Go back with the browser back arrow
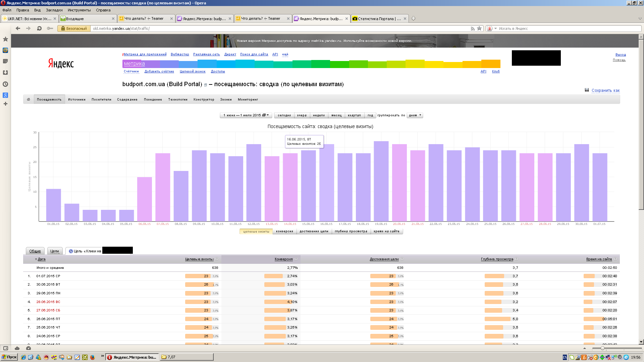644x362 pixels. tap(18, 28)
